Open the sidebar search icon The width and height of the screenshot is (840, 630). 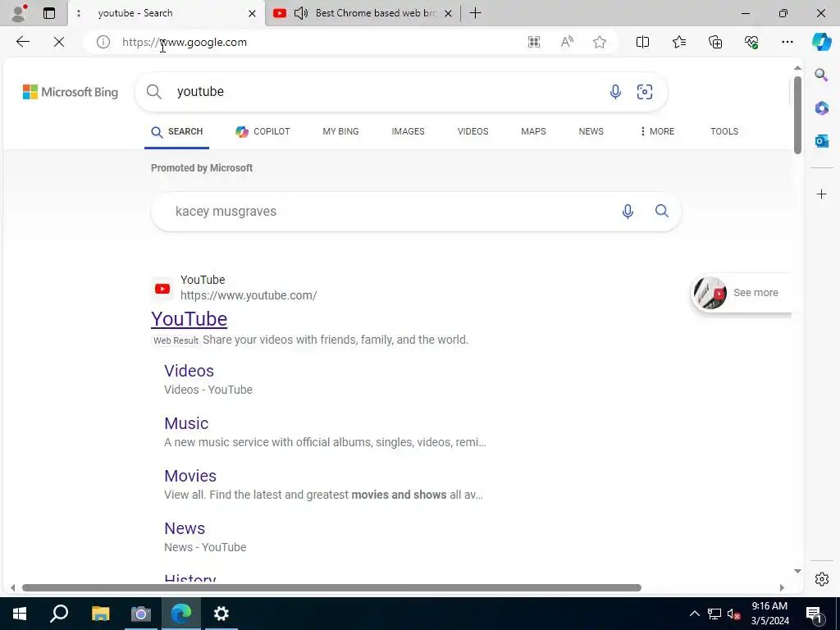coord(821,75)
